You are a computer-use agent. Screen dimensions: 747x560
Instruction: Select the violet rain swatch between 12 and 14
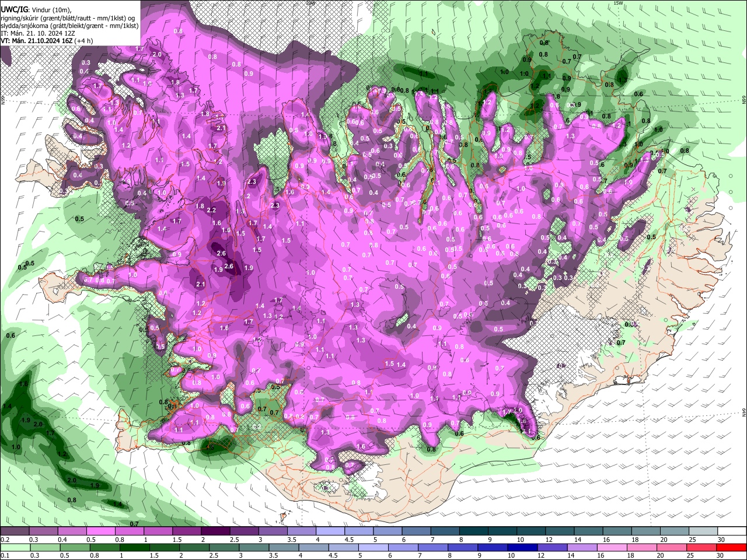pyautogui.click(x=552, y=548)
